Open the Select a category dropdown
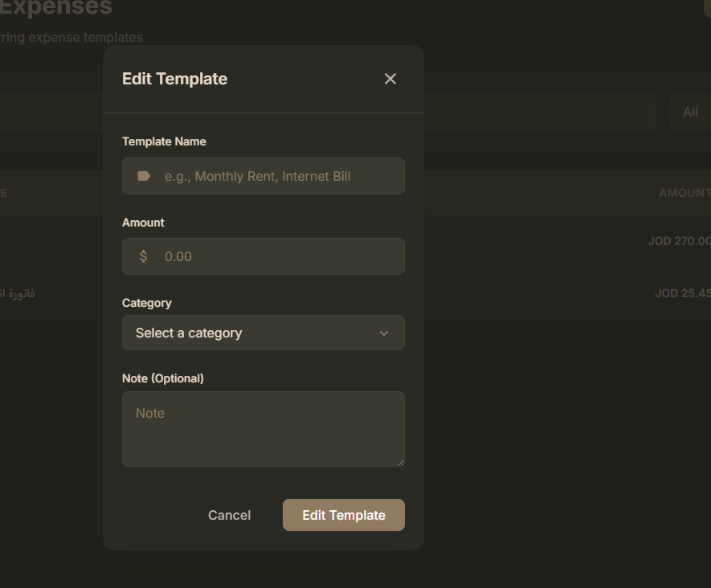Viewport: 711px width, 588px height. pyautogui.click(x=264, y=333)
